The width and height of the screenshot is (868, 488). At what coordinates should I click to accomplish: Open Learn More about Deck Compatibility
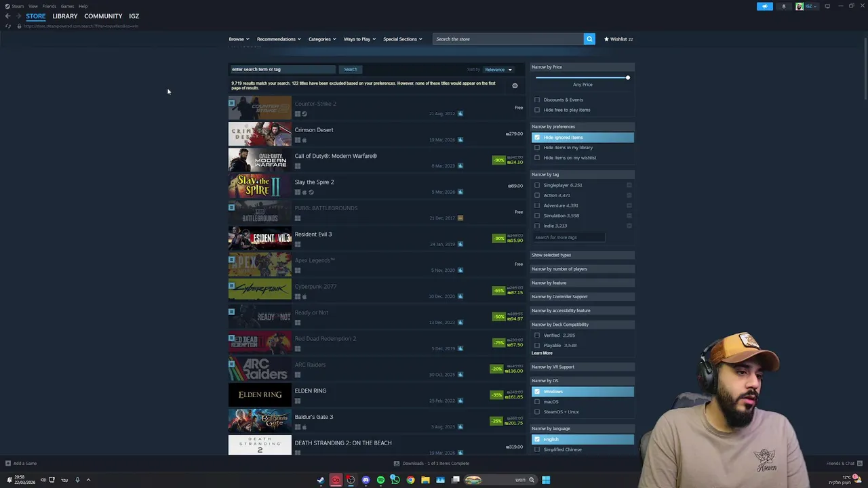tap(542, 353)
